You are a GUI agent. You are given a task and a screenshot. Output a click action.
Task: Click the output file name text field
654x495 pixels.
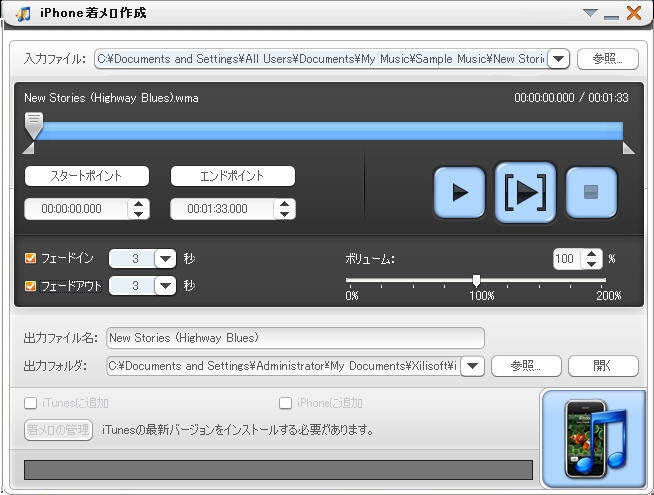pos(295,338)
